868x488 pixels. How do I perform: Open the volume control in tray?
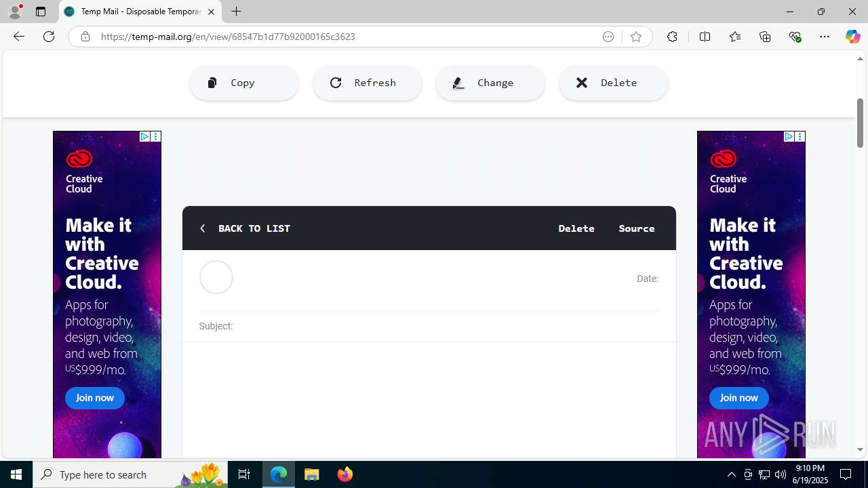coord(781,474)
